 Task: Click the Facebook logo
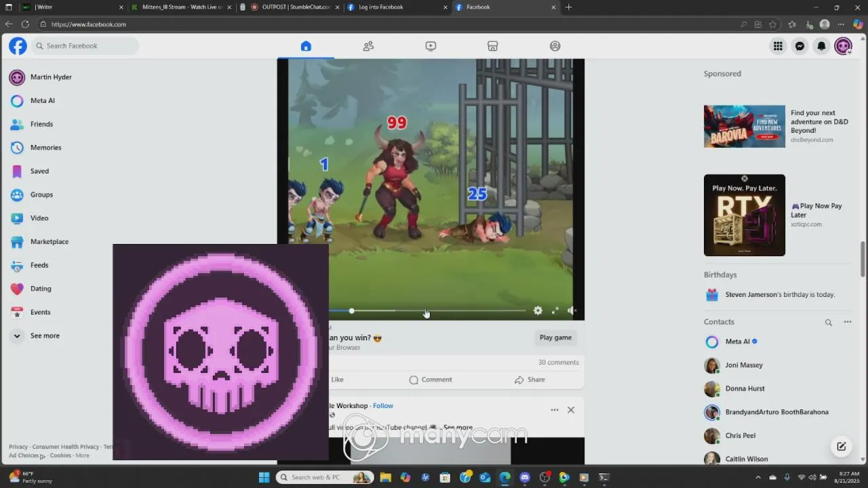pos(18,46)
